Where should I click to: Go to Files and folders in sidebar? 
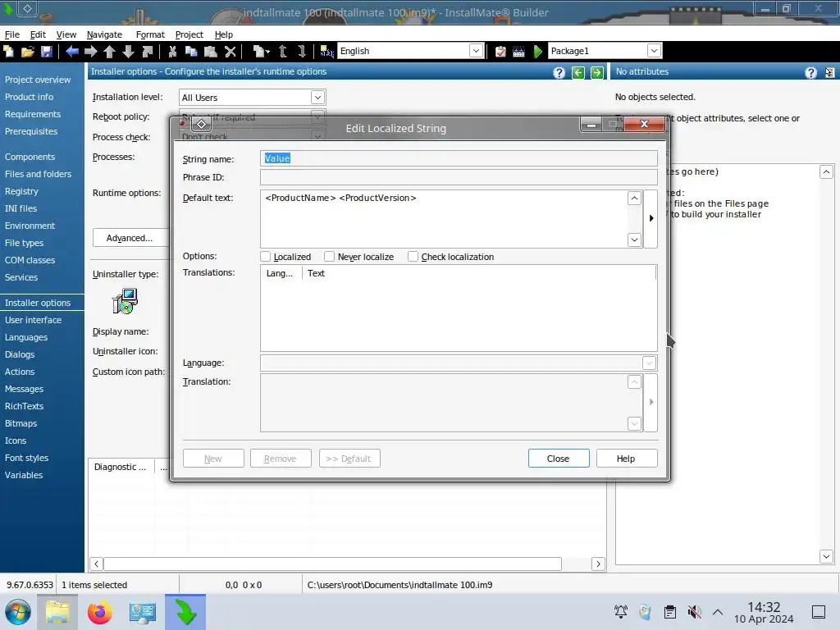point(38,174)
